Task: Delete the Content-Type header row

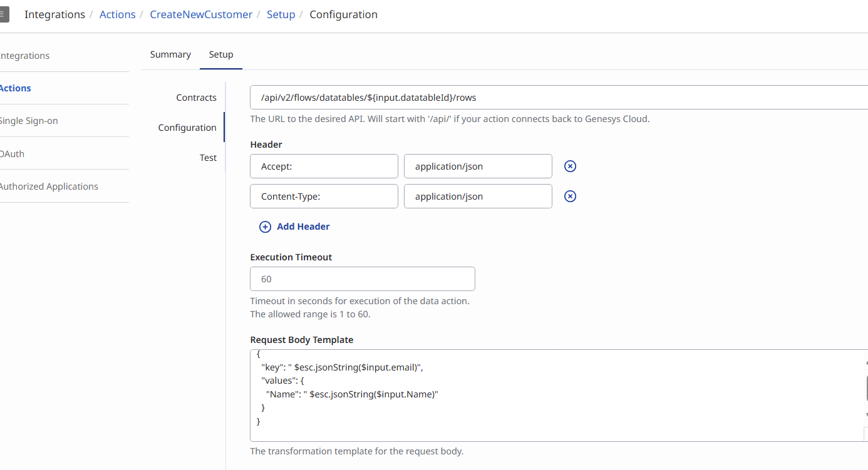Action: pos(570,197)
